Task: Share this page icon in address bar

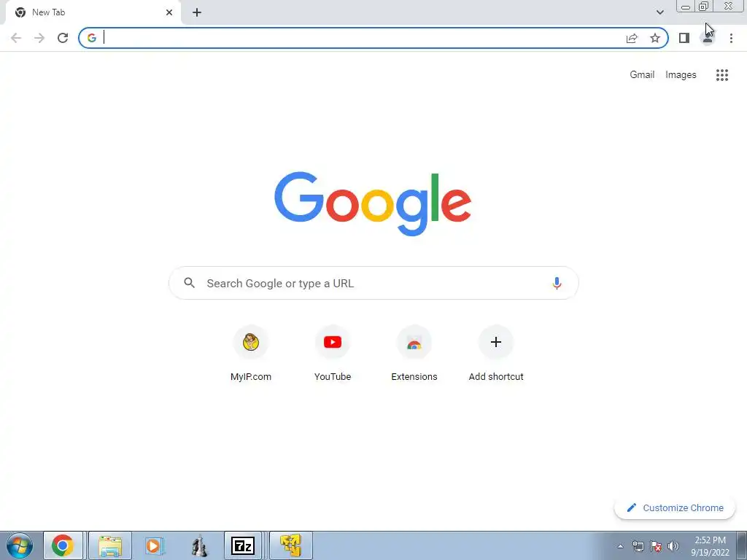Action: point(632,38)
